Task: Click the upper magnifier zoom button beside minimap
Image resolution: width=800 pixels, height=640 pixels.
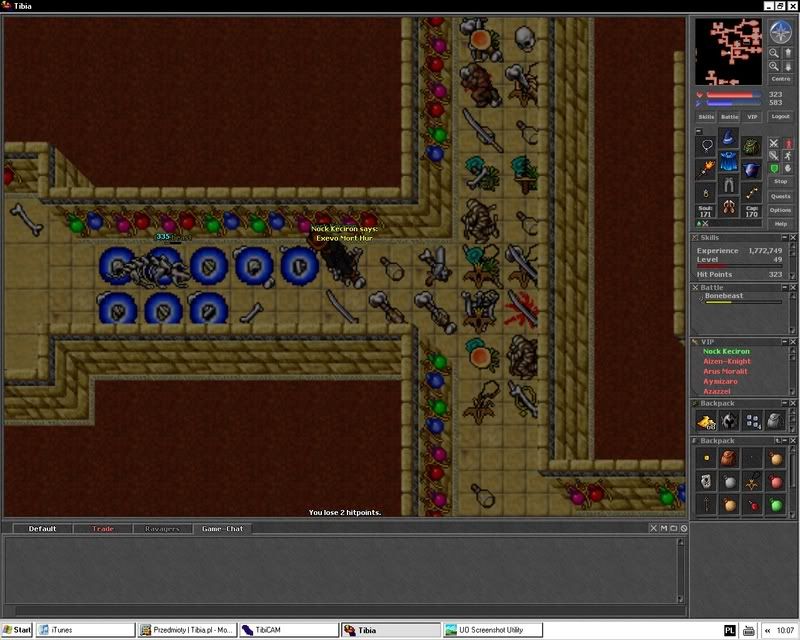Action: tap(774, 53)
